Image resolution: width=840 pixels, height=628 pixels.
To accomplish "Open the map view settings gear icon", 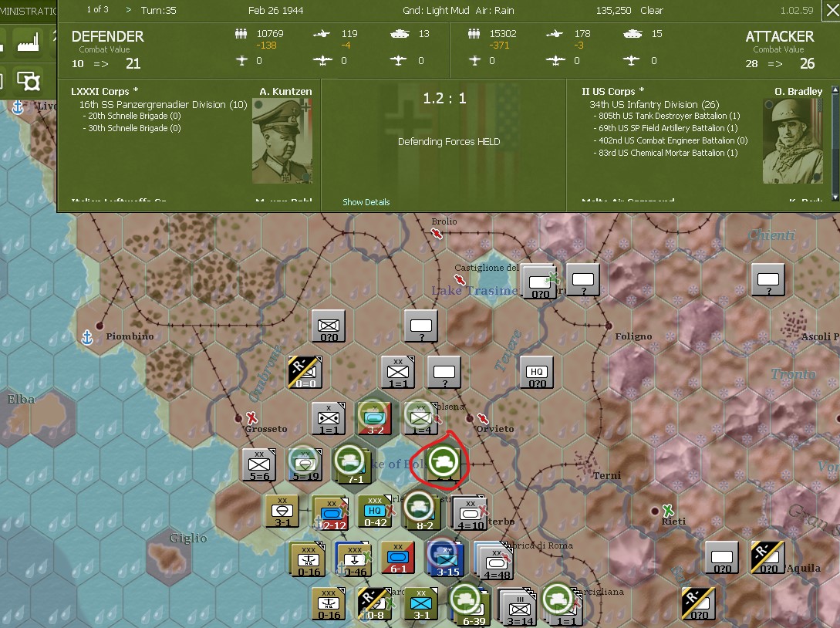I will (x=29, y=82).
